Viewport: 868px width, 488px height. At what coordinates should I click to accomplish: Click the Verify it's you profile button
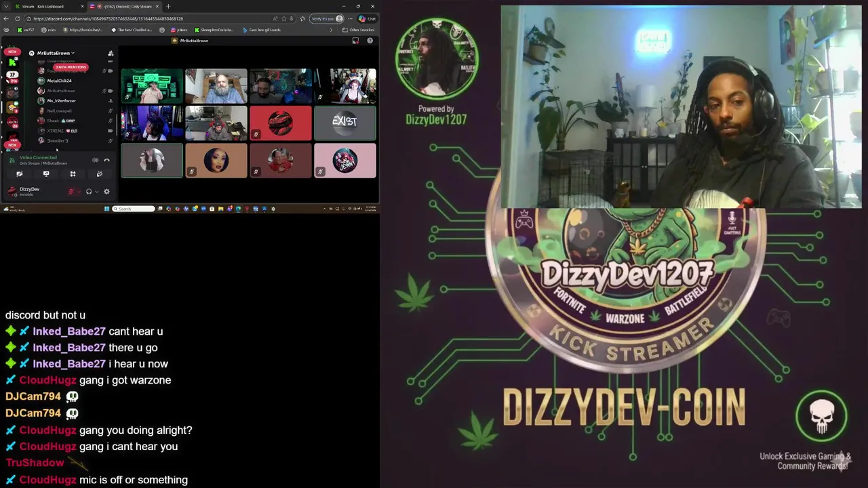[327, 19]
